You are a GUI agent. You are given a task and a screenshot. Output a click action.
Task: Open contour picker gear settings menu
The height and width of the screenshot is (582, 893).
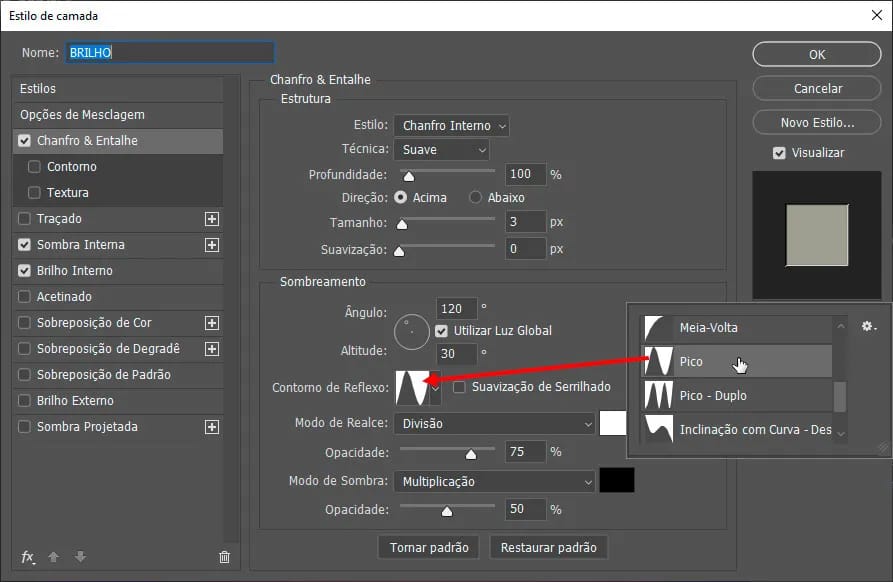pos(869,326)
